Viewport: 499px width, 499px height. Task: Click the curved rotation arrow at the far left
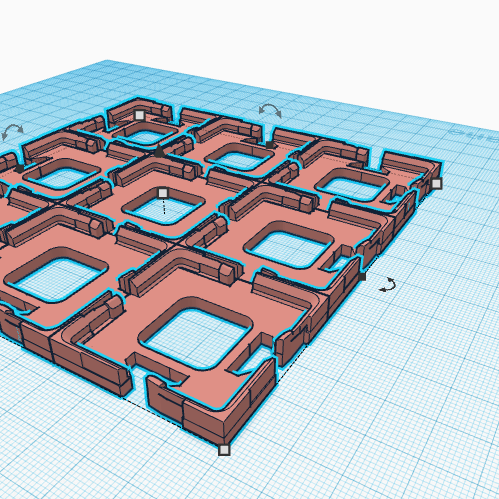click(x=12, y=131)
